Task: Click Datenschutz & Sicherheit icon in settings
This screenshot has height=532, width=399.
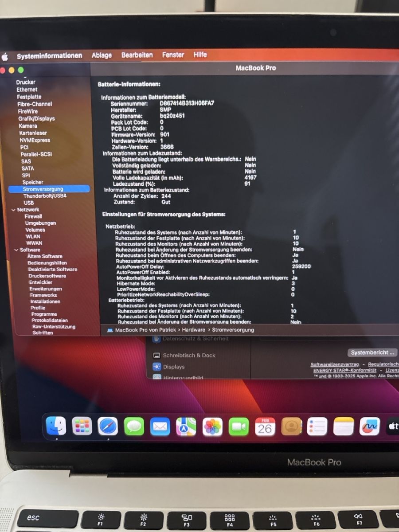Action: click(x=156, y=339)
